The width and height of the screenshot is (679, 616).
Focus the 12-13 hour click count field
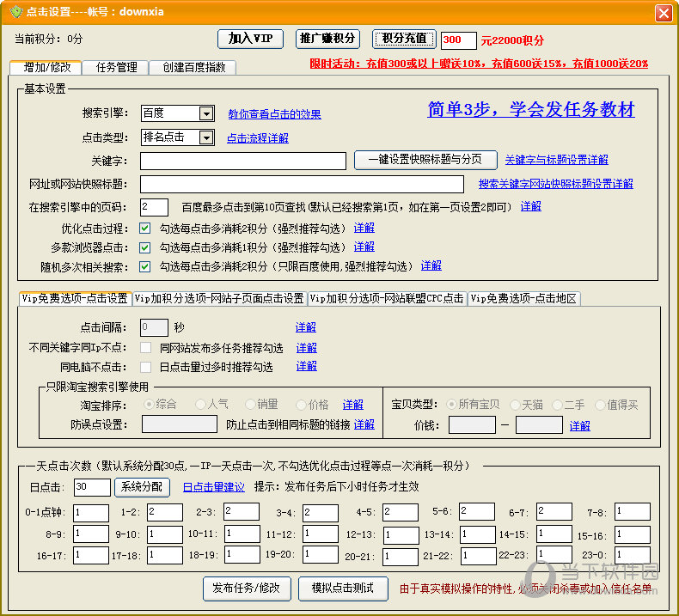(x=401, y=535)
